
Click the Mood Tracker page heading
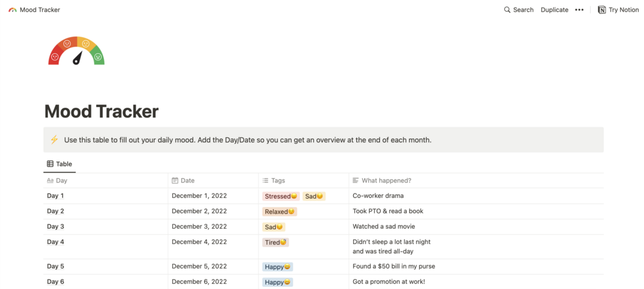tap(101, 111)
